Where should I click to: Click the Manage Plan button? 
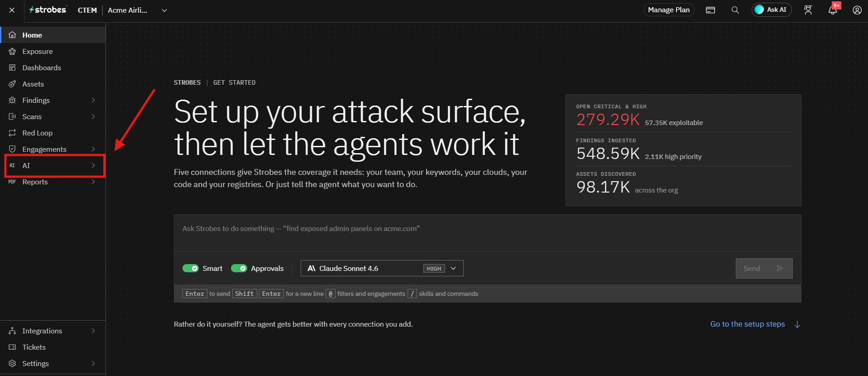coord(669,10)
